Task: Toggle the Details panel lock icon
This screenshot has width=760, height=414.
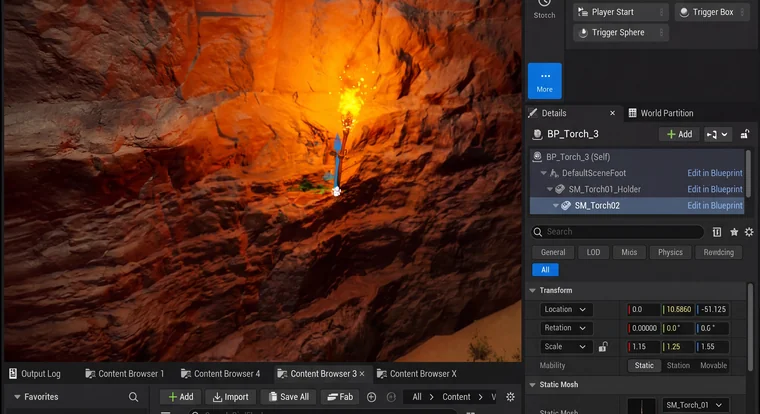Action: pos(744,134)
